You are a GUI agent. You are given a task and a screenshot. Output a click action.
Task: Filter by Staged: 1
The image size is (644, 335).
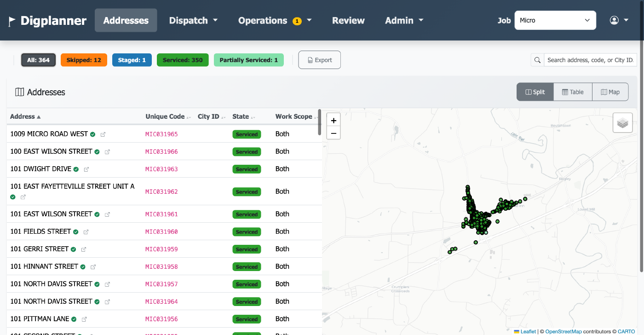(x=132, y=60)
